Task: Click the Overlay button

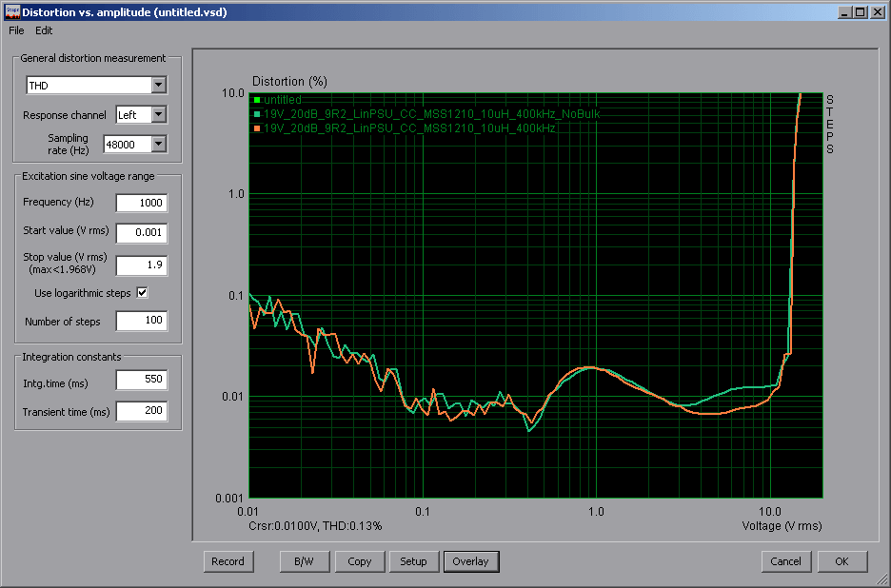Action: [471, 561]
